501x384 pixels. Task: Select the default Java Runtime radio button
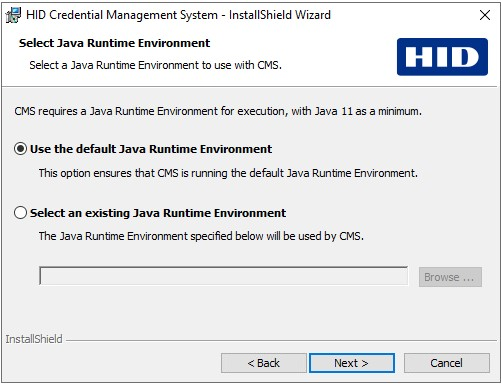pos(20,149)
